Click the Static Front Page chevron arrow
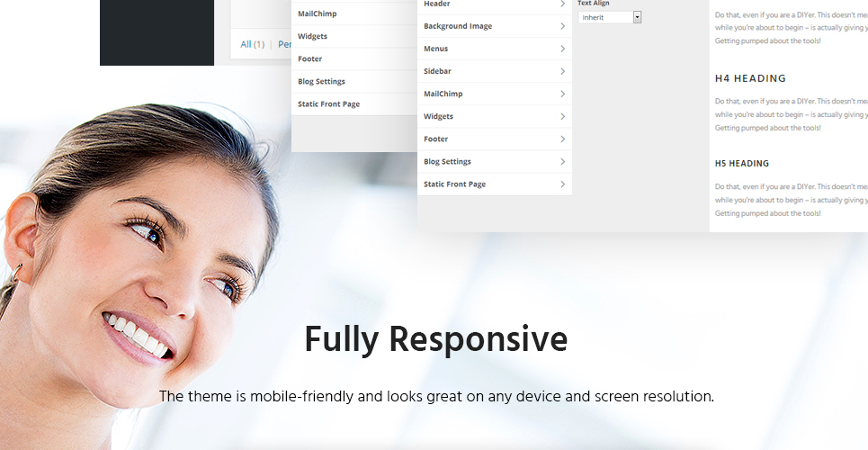The image size is (868, 450). [562, 184]
